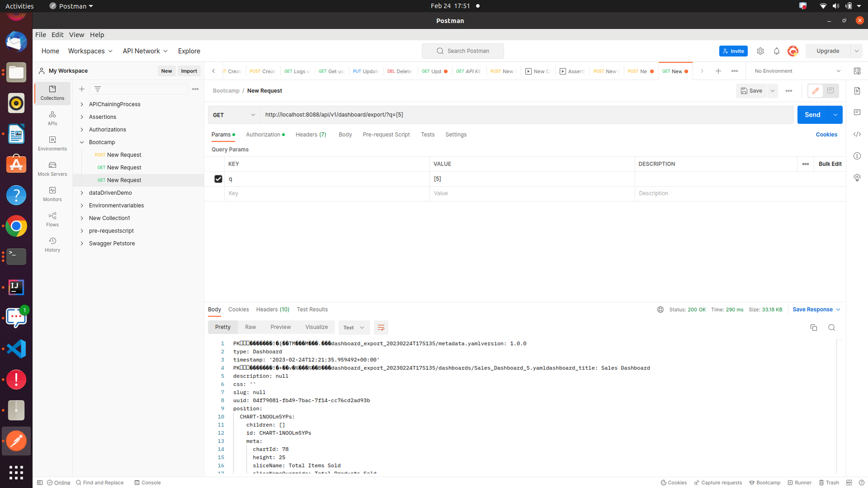The image size is (868, 488).
Task: Open code snippet icon in right sidebar
Action: pyautogui.click(x=857, y=134)
